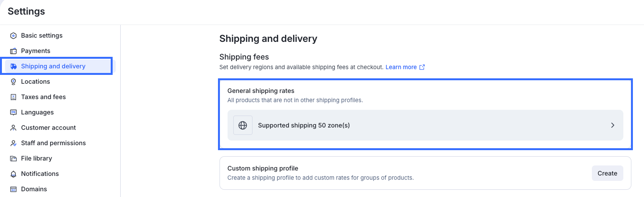Open Payments settings section
The image size is (644, 197).
(36, 51)
